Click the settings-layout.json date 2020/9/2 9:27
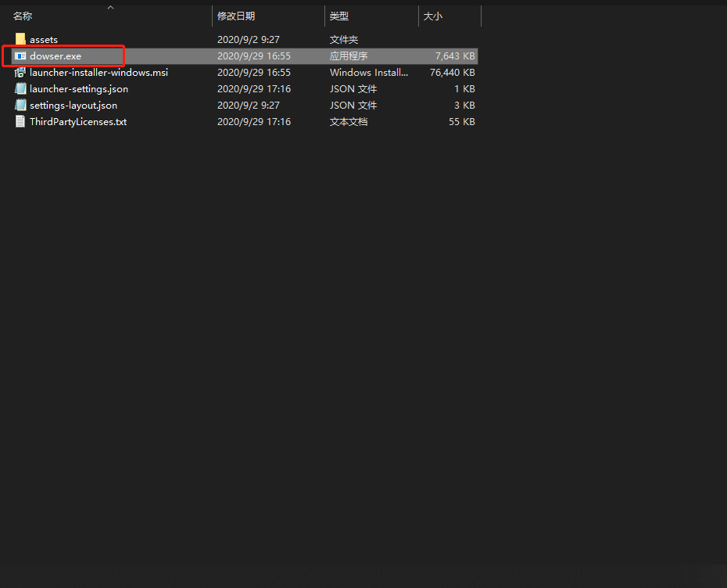Image resolution: width=727 pixels, height=588 pixels. tap(249, 106)
